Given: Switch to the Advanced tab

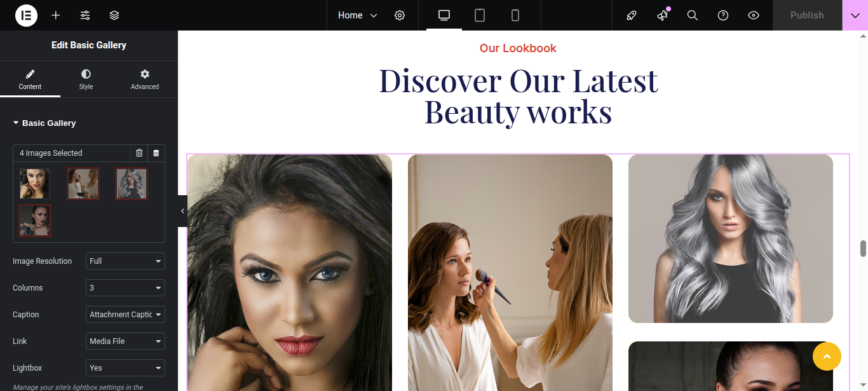Looking at the screenshot, I should [x=145, y=79].
